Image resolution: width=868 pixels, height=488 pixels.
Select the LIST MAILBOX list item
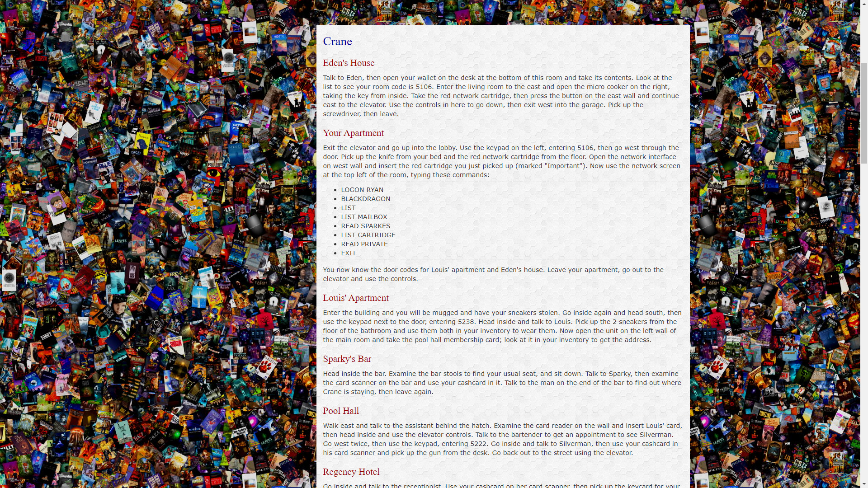tap(365, 216)
